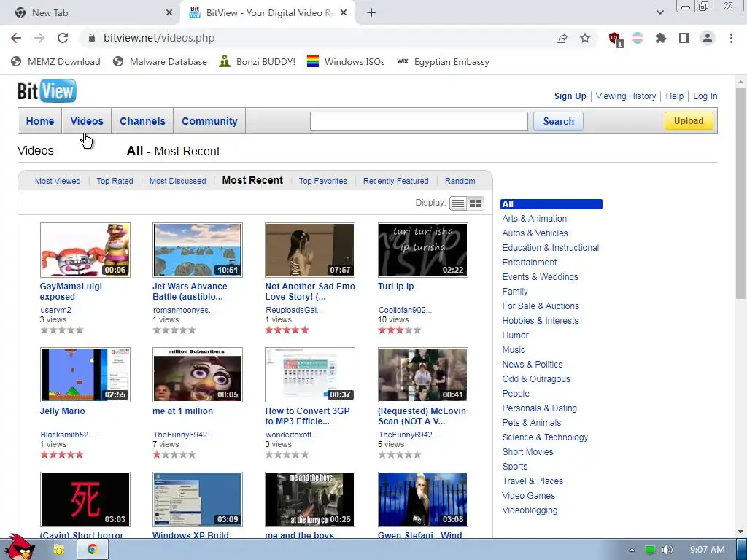Screen dimensions: 747x560
Task: Open the MEMZ Download bookmark
Action: click(x=55, y=62)
